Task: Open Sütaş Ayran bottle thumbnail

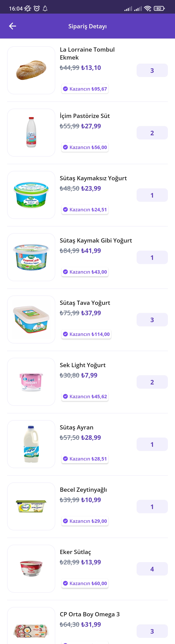Action: pos(31,444)
